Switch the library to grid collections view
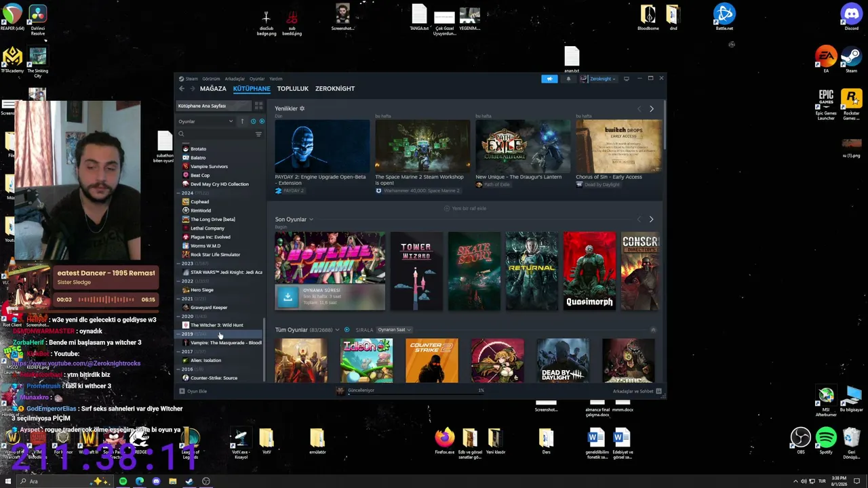 click(258, 106)
